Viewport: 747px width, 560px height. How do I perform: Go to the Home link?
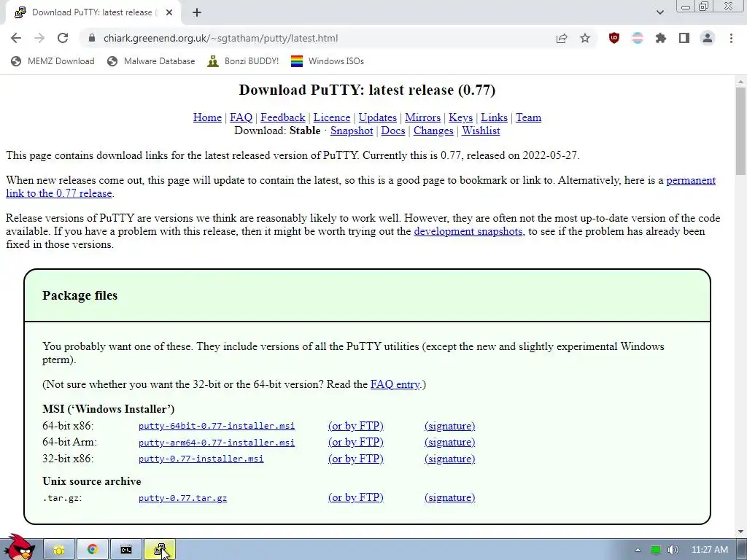pyautogui.click(x=207, y=117)
